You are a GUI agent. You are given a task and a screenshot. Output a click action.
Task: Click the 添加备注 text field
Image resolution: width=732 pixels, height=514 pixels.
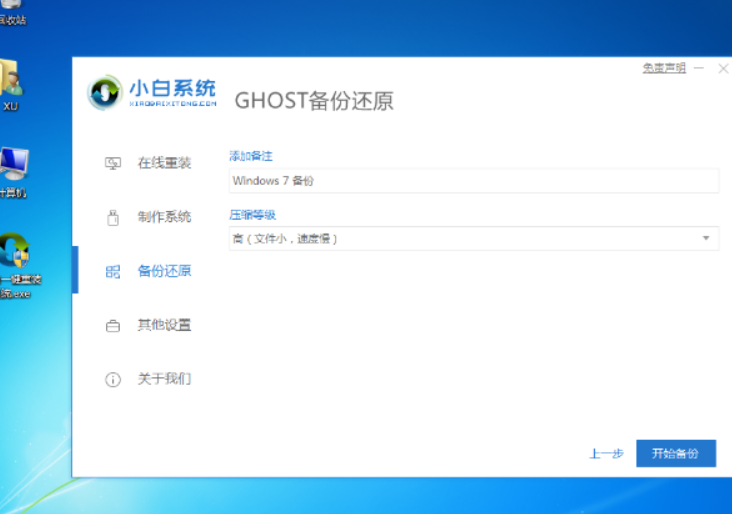click(x=473, y=181)
